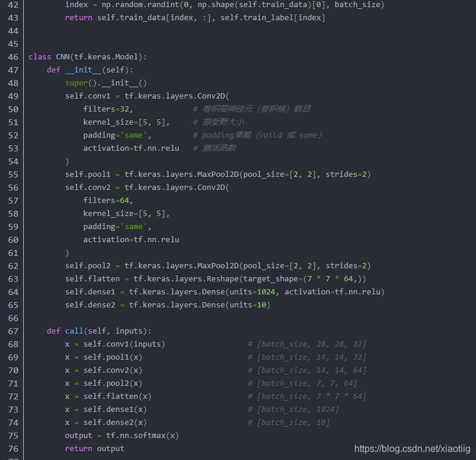This screenshot has height=460, width=476.
Task: Click "padding='same'," on line 59
Action: pos(117,227)
